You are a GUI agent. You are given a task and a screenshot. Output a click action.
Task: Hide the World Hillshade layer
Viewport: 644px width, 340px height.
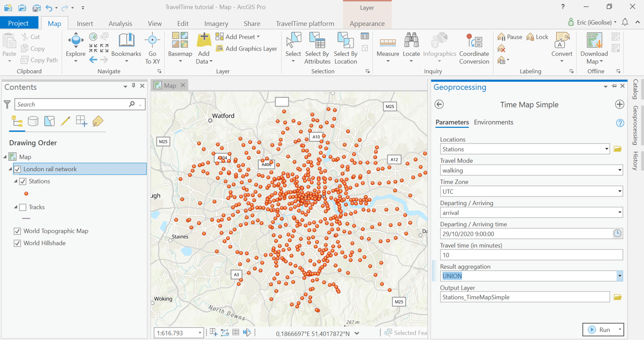pyautogui.click(x=17, y=243)
